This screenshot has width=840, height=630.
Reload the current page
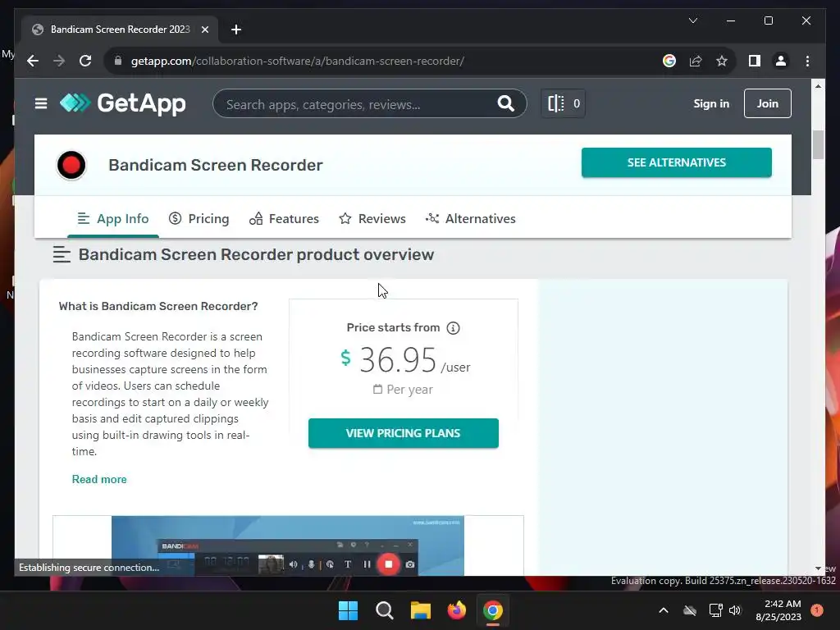(x=85, y=61)
